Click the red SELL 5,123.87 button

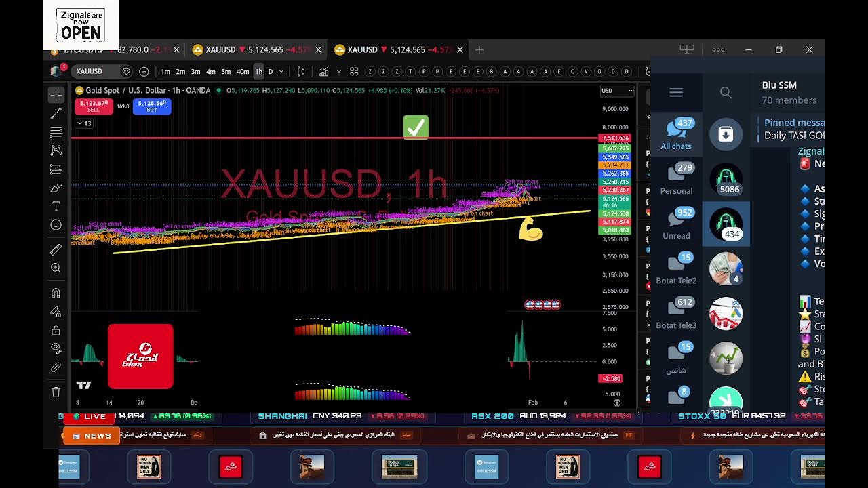point(94,106)
